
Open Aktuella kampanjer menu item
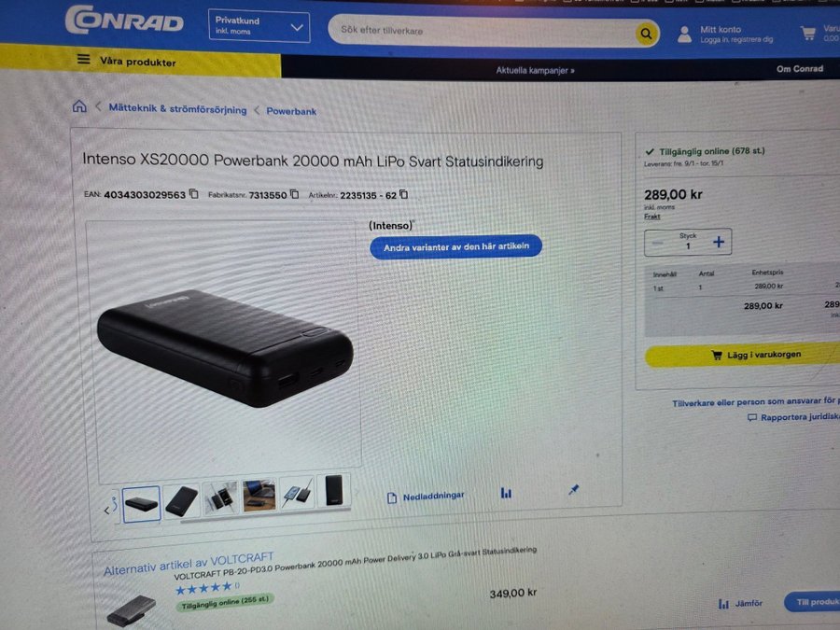[x=535, y=70]
